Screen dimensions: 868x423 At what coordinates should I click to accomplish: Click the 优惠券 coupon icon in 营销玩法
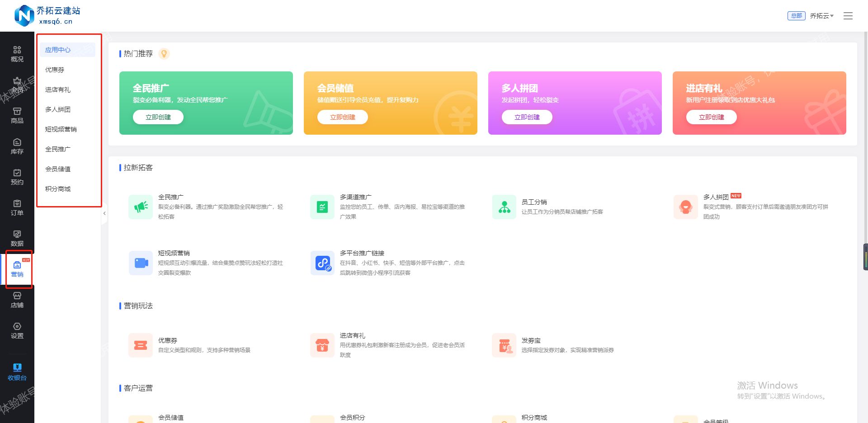point(141,345)
